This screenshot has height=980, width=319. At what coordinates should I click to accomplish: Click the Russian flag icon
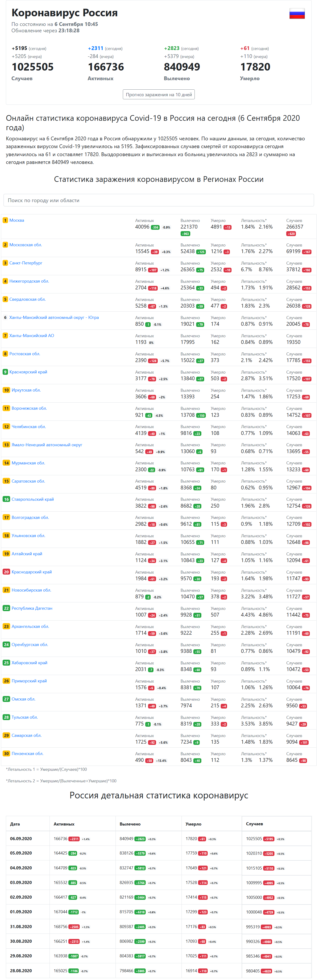tap(297, 14)
